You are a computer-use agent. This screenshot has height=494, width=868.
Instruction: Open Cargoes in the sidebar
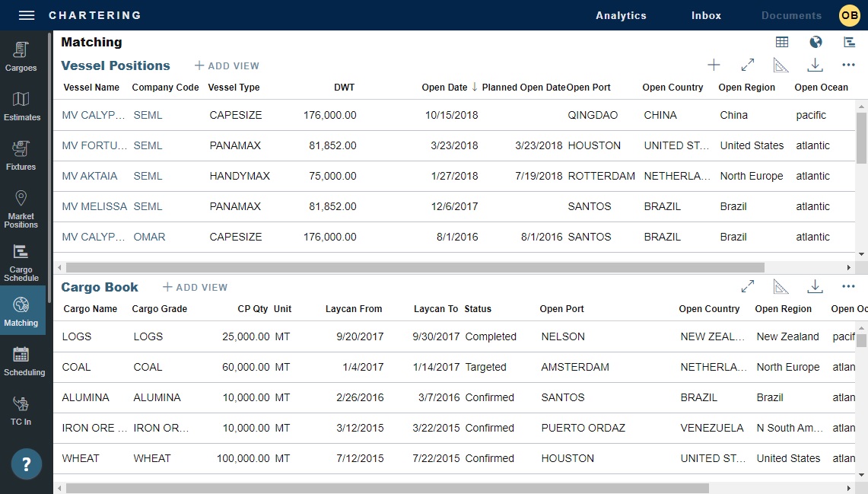pos(21,57)
